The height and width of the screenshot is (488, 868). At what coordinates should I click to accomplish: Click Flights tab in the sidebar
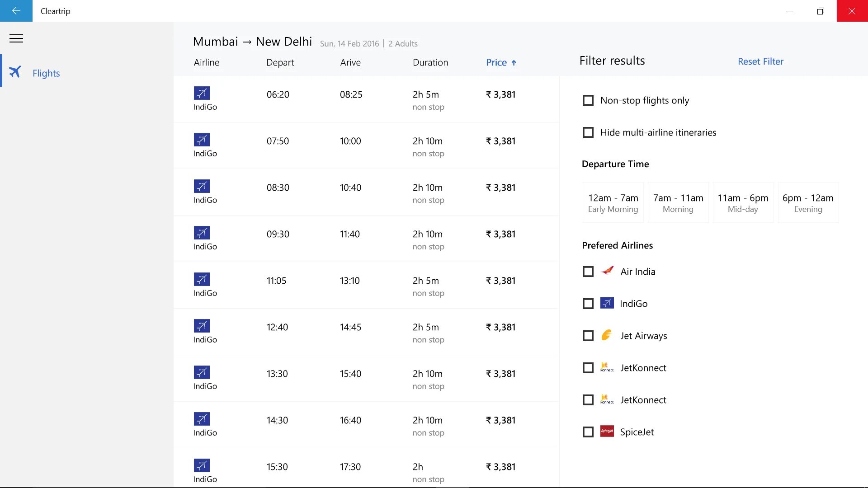tap(46, 73)
